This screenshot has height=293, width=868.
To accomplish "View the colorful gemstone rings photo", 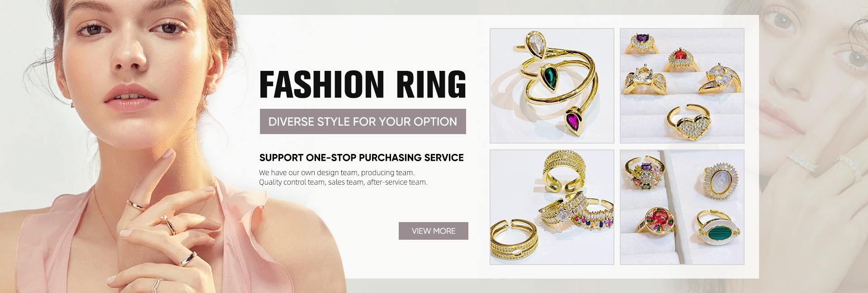I will pyautogui.click(x=682, y=207).
